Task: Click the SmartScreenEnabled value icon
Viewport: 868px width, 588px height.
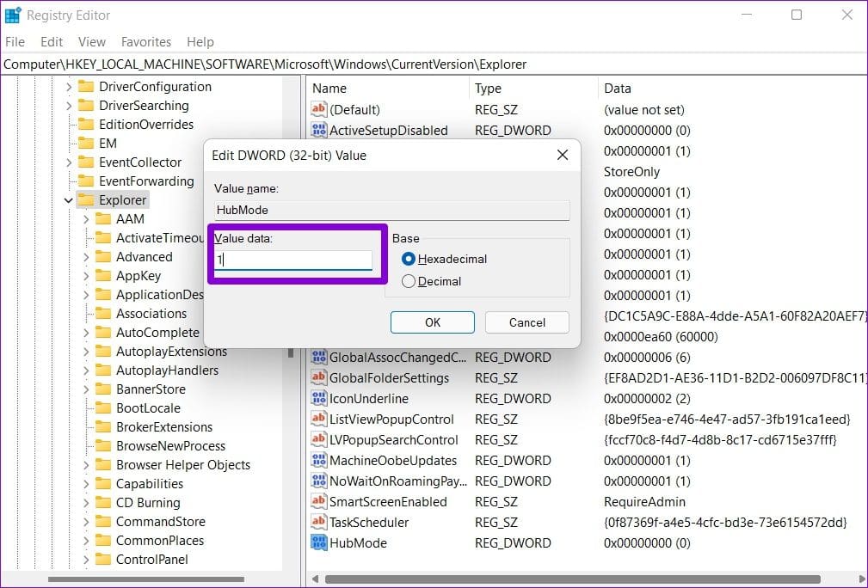Action: coord(319,501)
